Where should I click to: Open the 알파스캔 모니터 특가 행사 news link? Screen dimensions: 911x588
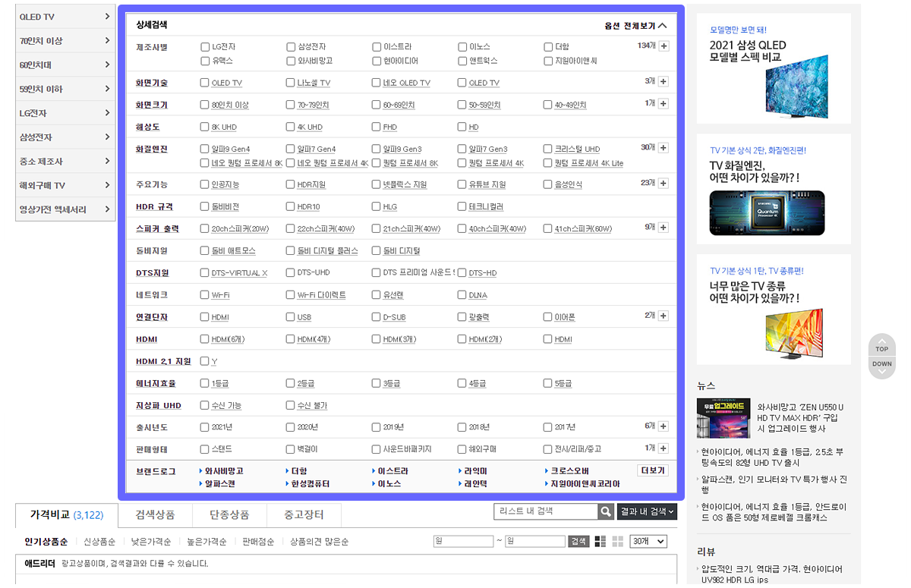point(774,484)
